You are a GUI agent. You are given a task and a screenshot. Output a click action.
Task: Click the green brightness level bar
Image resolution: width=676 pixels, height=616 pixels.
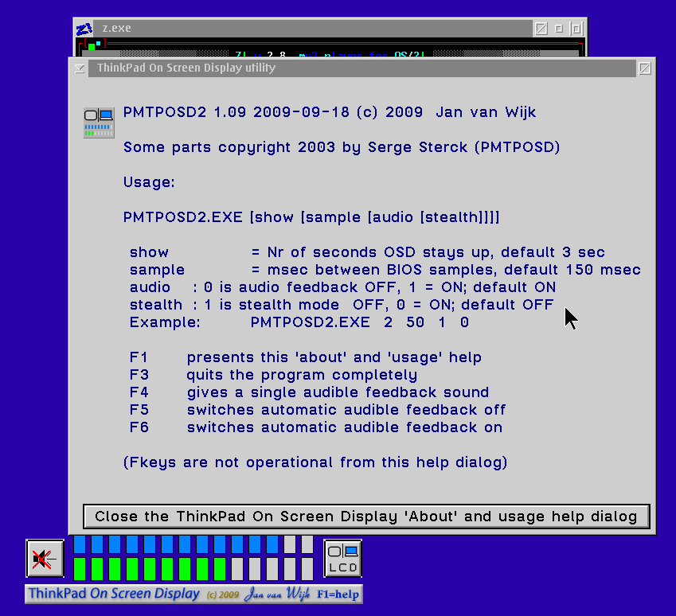(193, 569)
